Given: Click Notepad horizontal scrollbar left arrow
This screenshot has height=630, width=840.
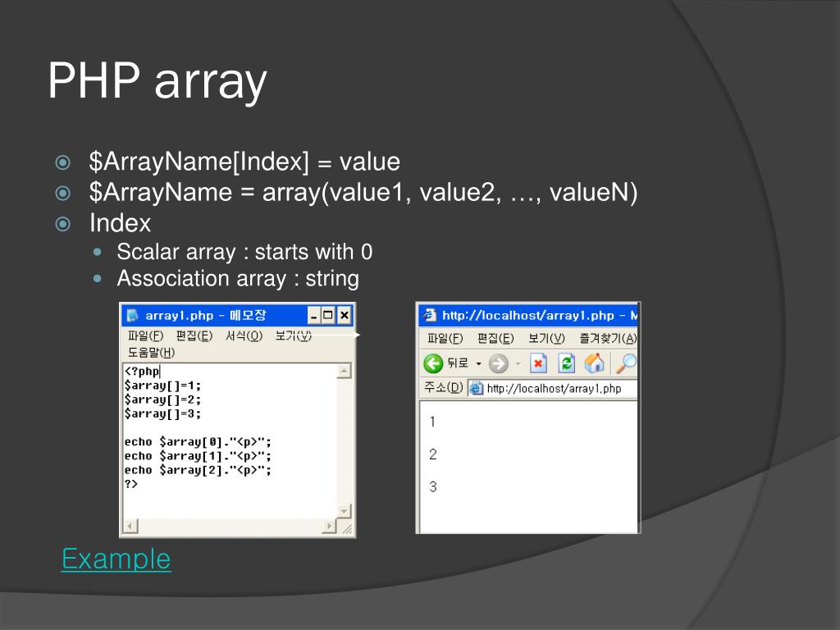Looking at the screenshot, I should pos(130,526).
